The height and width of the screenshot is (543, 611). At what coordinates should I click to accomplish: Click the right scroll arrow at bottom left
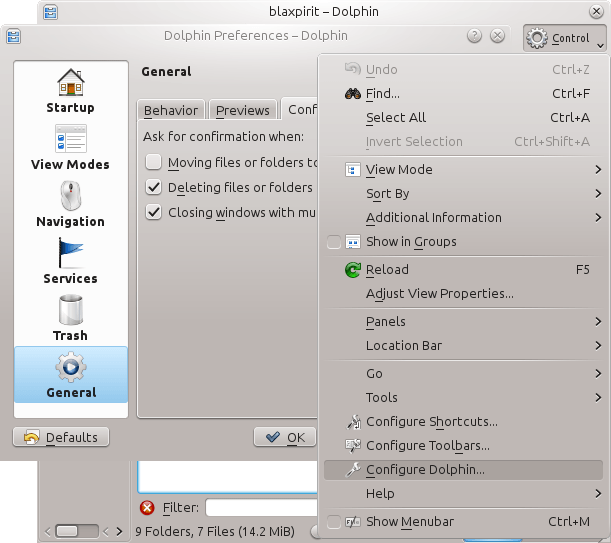pyautogui.click(x=120, y=531)
